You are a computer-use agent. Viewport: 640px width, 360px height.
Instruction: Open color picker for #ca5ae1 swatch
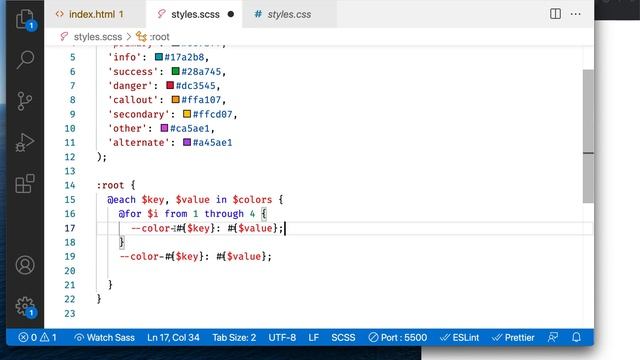tap(164, 128)
